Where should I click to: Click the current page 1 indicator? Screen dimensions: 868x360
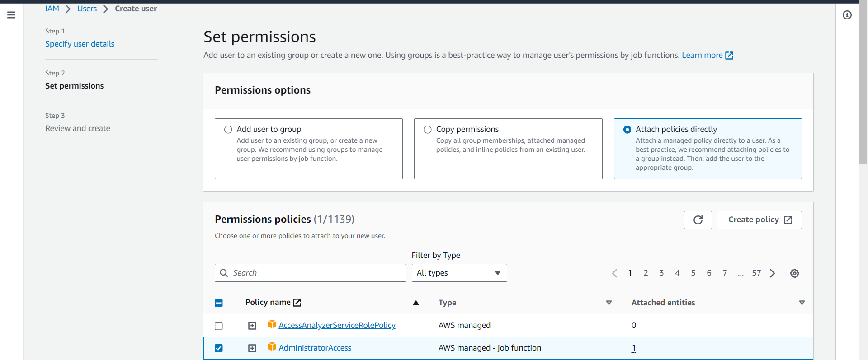point(630,273)
